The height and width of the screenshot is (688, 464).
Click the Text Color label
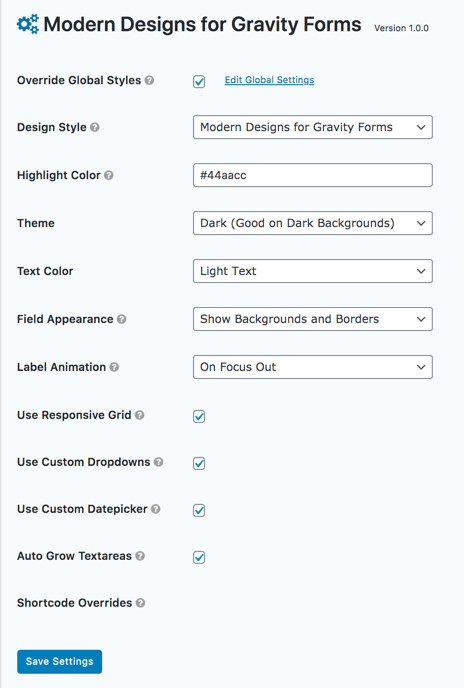point(45,271)
